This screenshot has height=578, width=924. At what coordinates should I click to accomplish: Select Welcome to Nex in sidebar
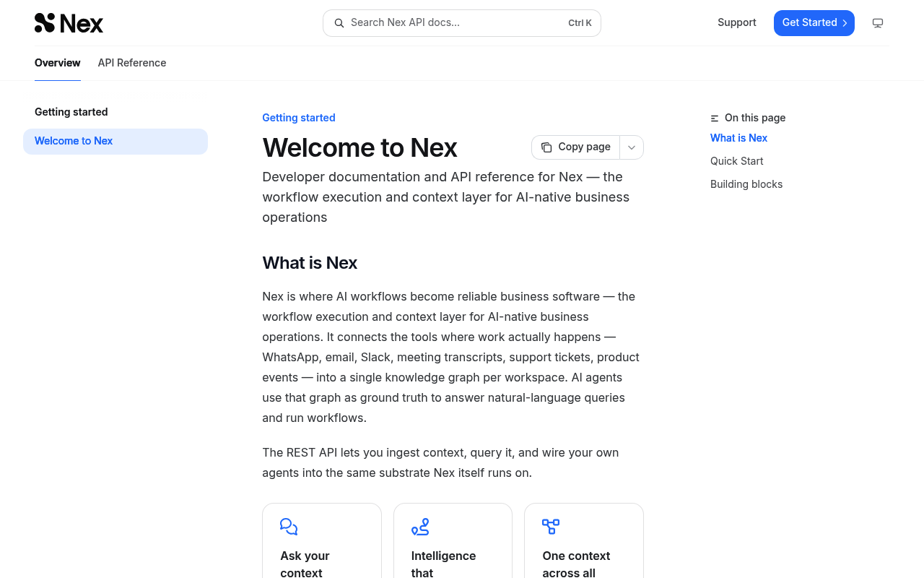(115, 142)
